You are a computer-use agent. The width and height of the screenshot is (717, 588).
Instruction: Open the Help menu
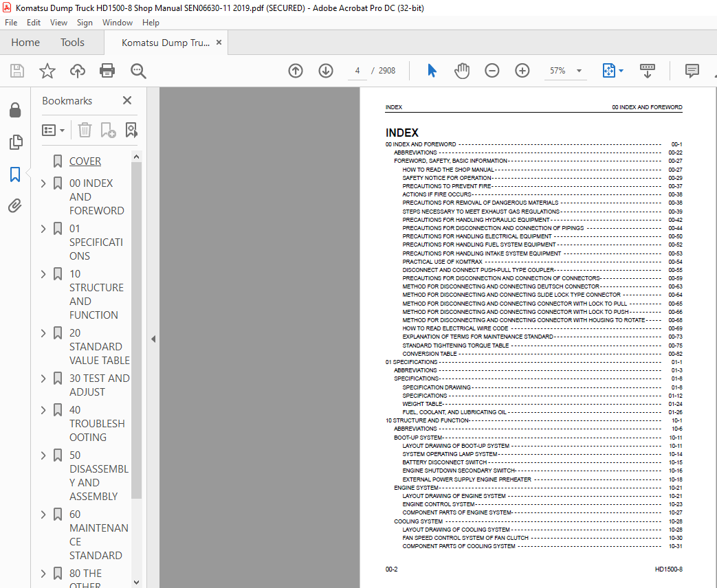tap(151, 23)
